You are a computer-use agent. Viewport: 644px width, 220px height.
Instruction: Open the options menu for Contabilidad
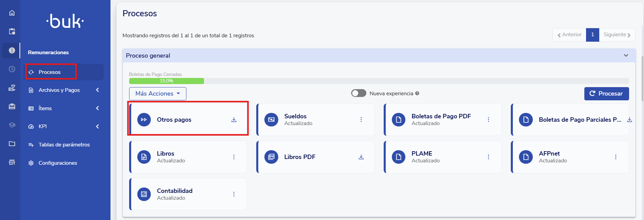pos(234,194)
